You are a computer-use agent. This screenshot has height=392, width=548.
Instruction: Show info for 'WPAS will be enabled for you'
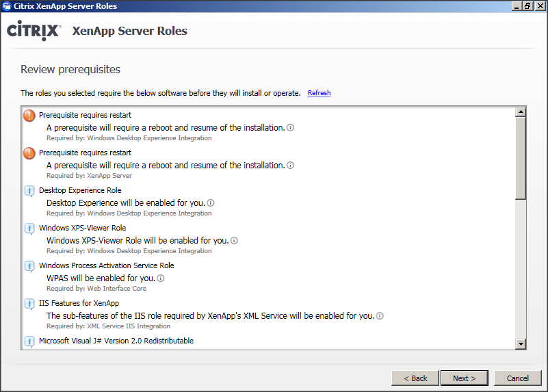point(161,278)
